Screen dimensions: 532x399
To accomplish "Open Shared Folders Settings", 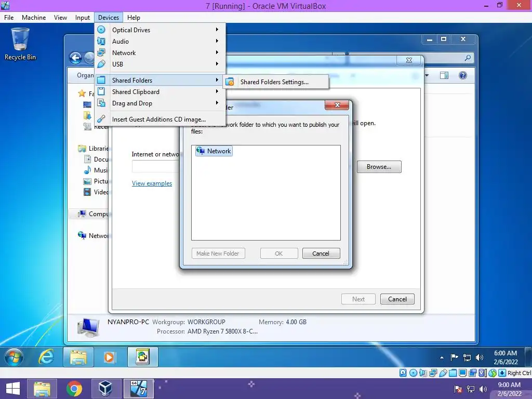I will click(275, 82).
